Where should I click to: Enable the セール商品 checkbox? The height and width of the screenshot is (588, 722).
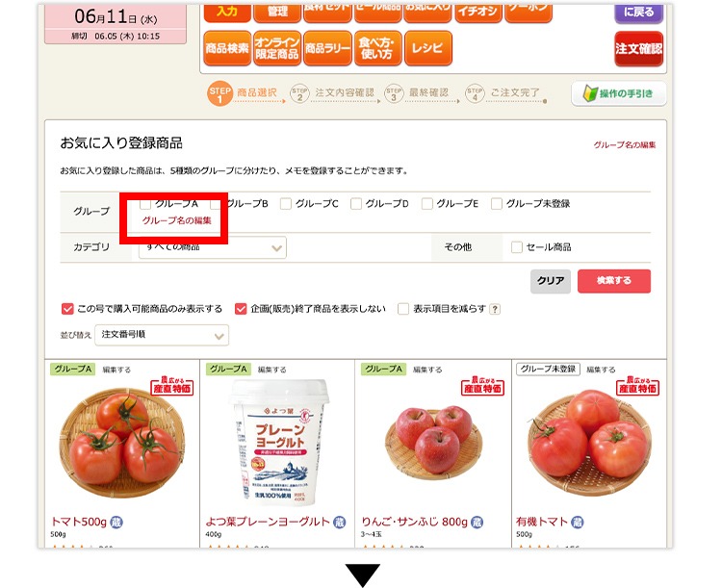(x=517, y=247)
